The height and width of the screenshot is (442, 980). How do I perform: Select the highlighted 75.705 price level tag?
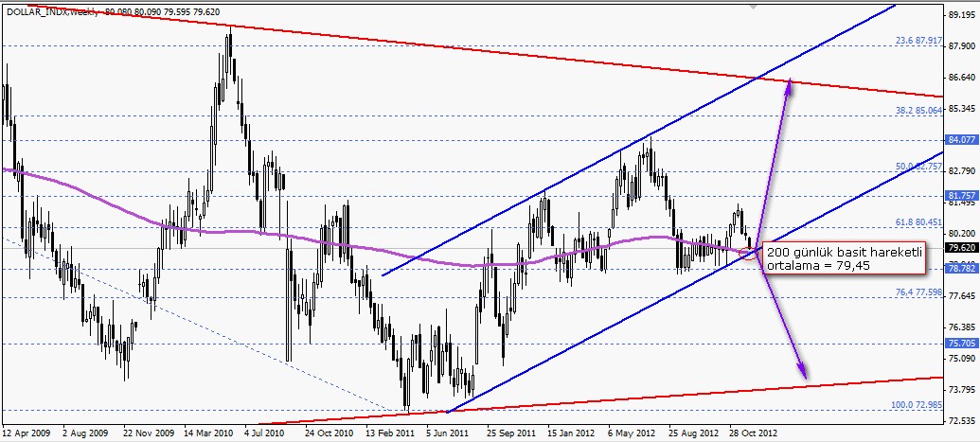(x=961, y=343)
